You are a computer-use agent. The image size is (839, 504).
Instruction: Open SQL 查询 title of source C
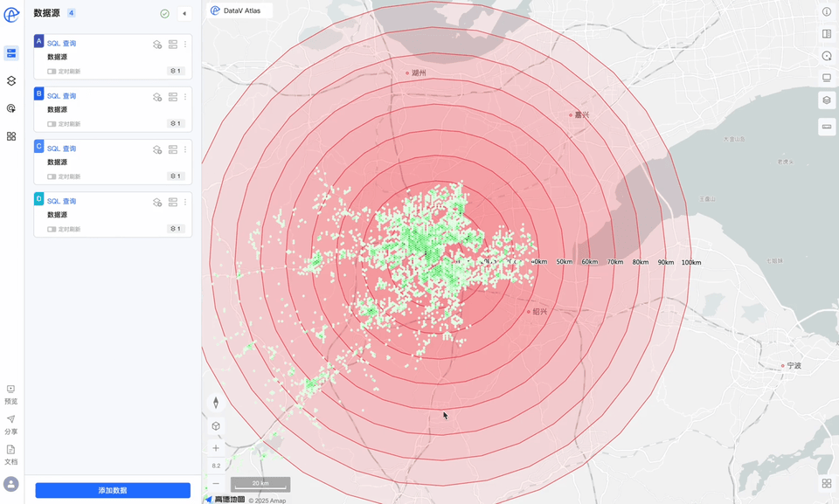(61, 148)
